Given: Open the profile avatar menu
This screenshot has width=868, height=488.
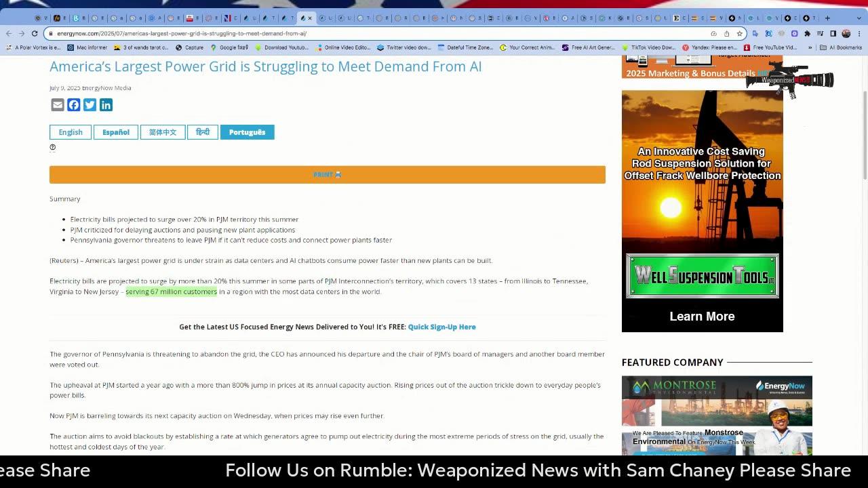Looking at the screenshot, I should pyautogui.click(x=846, y=33).
